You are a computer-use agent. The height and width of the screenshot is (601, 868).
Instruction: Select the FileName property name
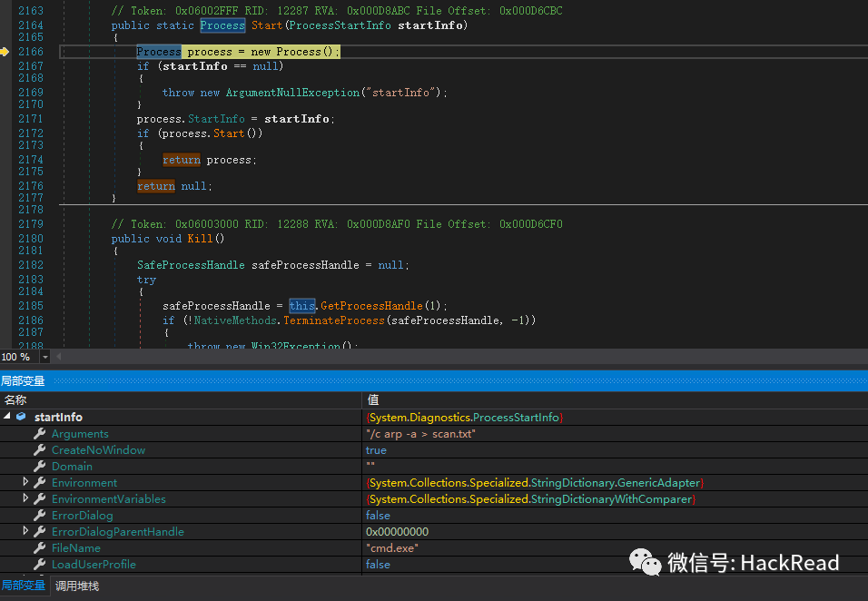point(76,547)
